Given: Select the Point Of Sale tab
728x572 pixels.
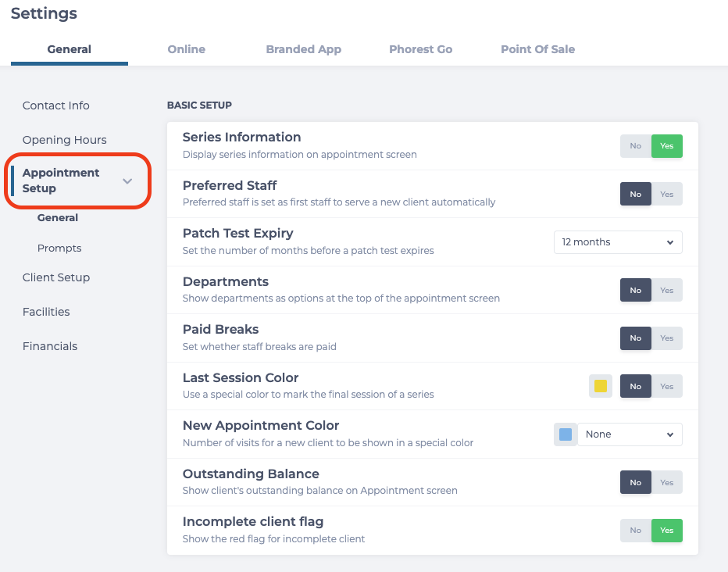Looking at the screenshot, I should [x=537, y=49].
